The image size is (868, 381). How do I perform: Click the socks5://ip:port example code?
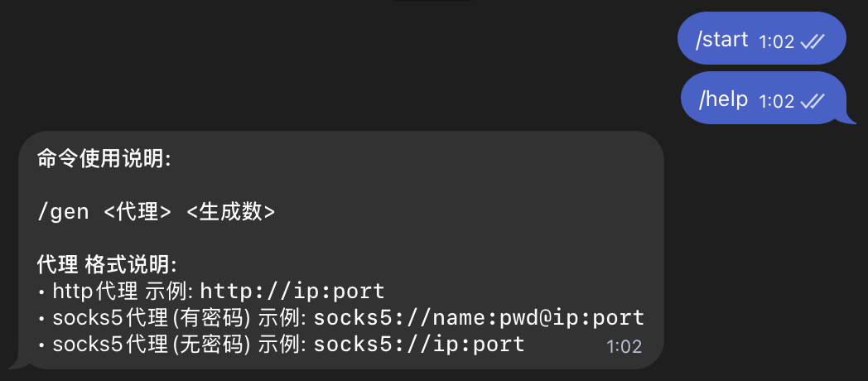click(x=419, y=345)
